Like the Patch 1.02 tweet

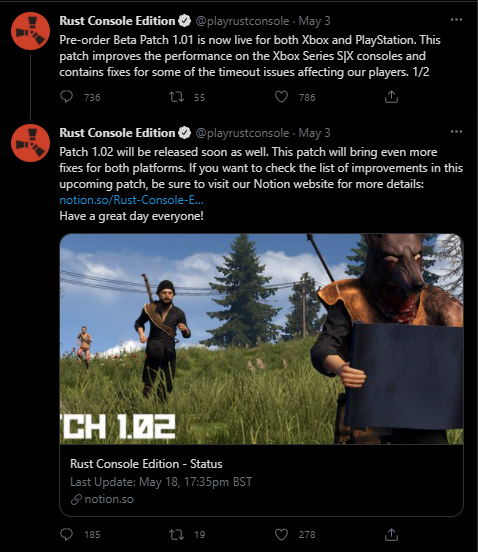[x=281, y=534]
